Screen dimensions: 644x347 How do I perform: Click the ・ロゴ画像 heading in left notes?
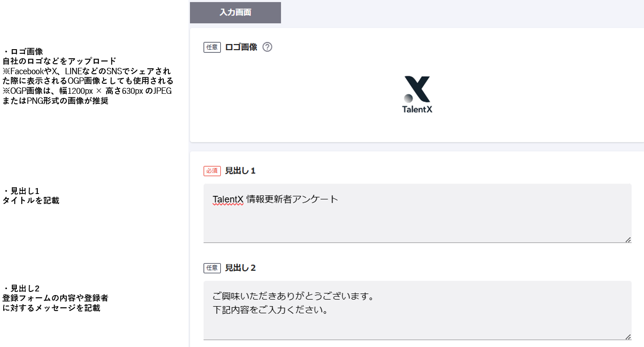[23, 51]
